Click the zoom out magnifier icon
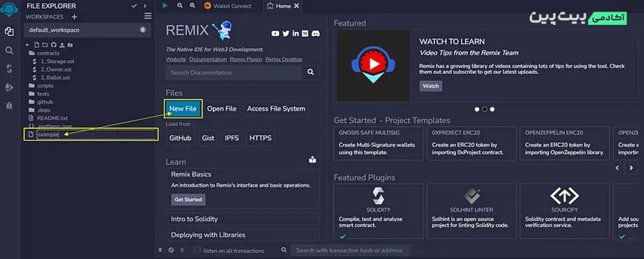The height and width of the screenshot is (259, 644). coord(180,6)
